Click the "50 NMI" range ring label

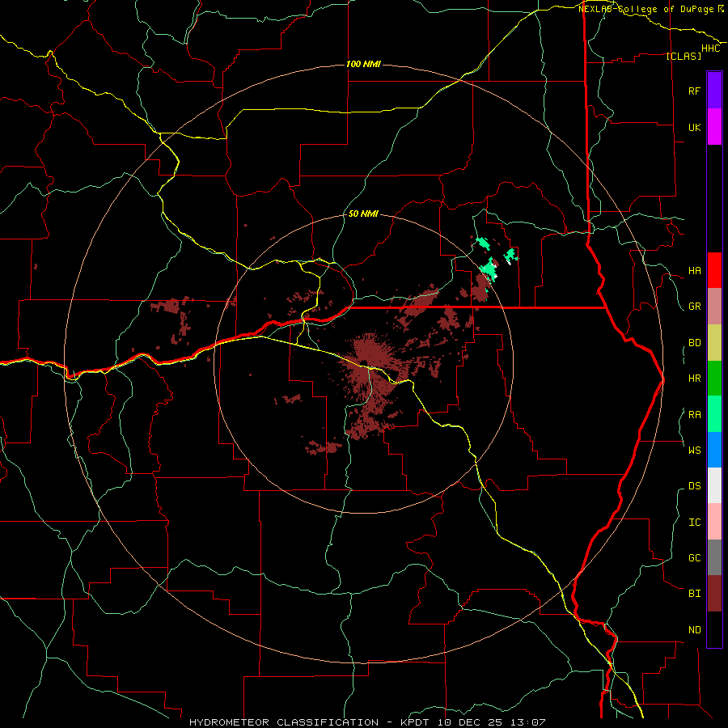pyautogui.click(x=363, y=214)
